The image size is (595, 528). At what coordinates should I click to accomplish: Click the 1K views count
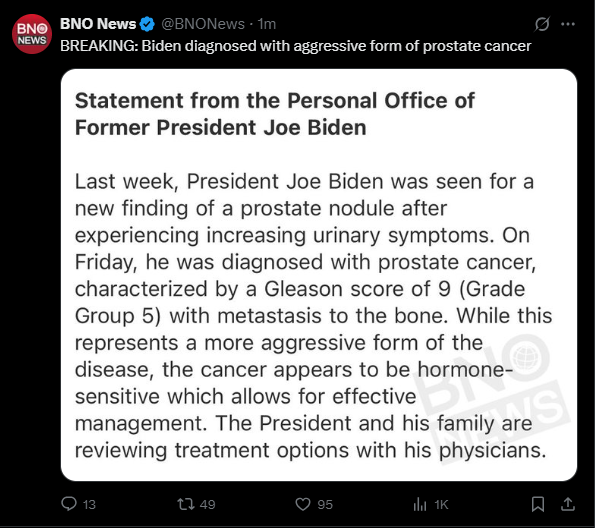point(441,504)
